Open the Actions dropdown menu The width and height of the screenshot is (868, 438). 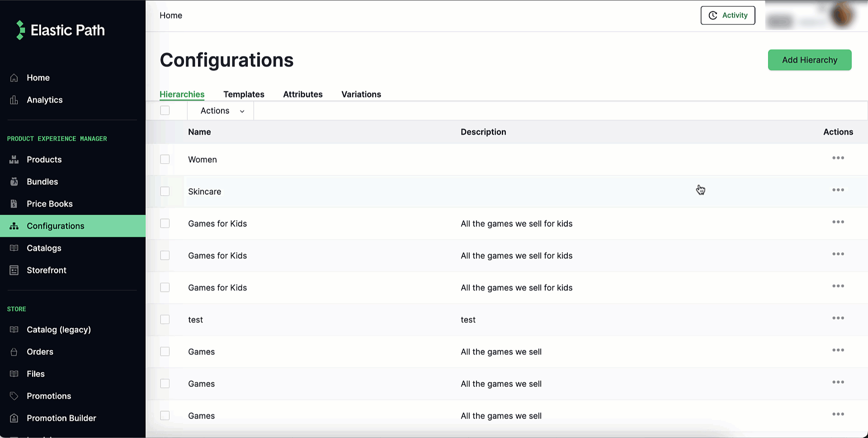[220, 110]
